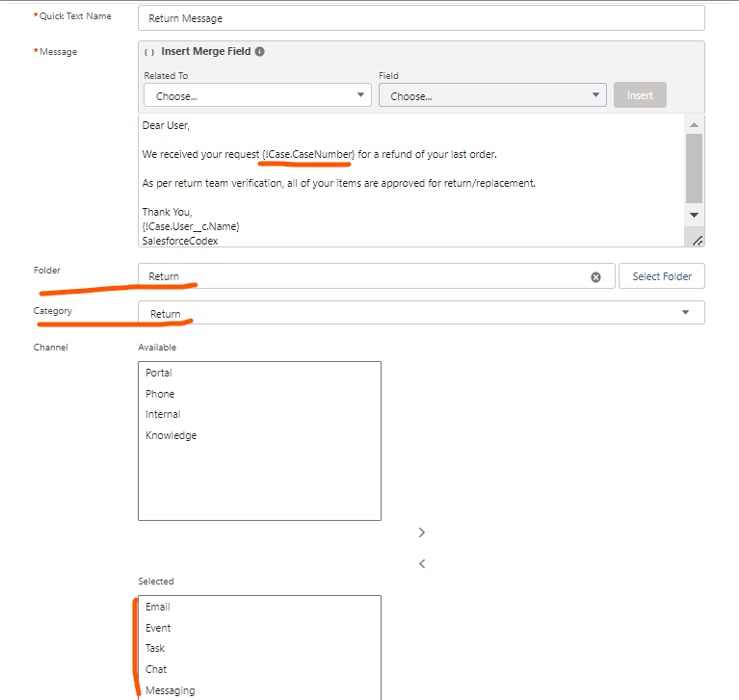Move channel to Selected with right arrow
The image size is (739, 700).
point(422,532)
